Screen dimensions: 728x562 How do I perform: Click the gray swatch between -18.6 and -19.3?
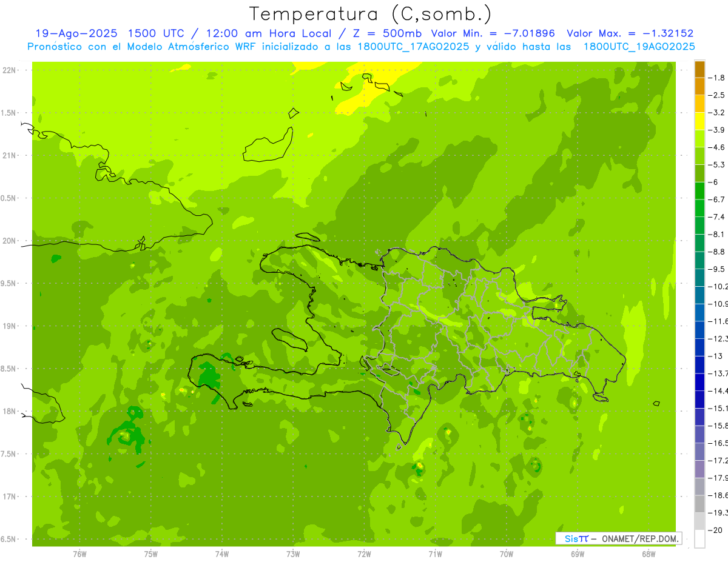[x=700, y=504]
